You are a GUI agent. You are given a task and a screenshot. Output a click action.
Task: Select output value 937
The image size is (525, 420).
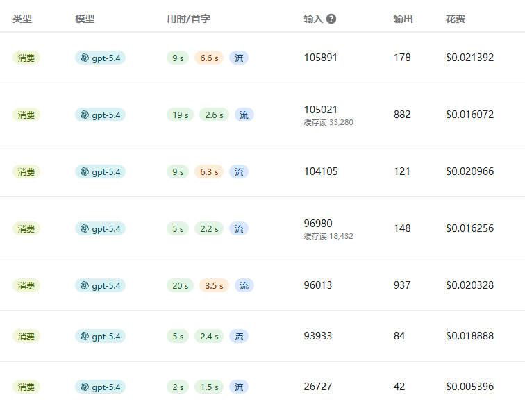click(x=402, y=285)
